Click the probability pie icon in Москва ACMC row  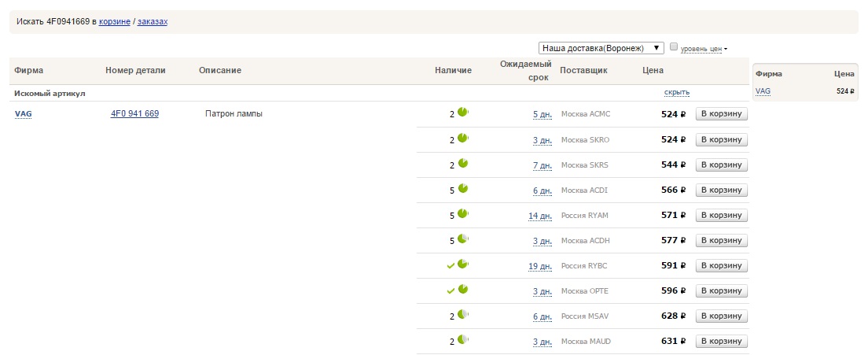point(463,113)
